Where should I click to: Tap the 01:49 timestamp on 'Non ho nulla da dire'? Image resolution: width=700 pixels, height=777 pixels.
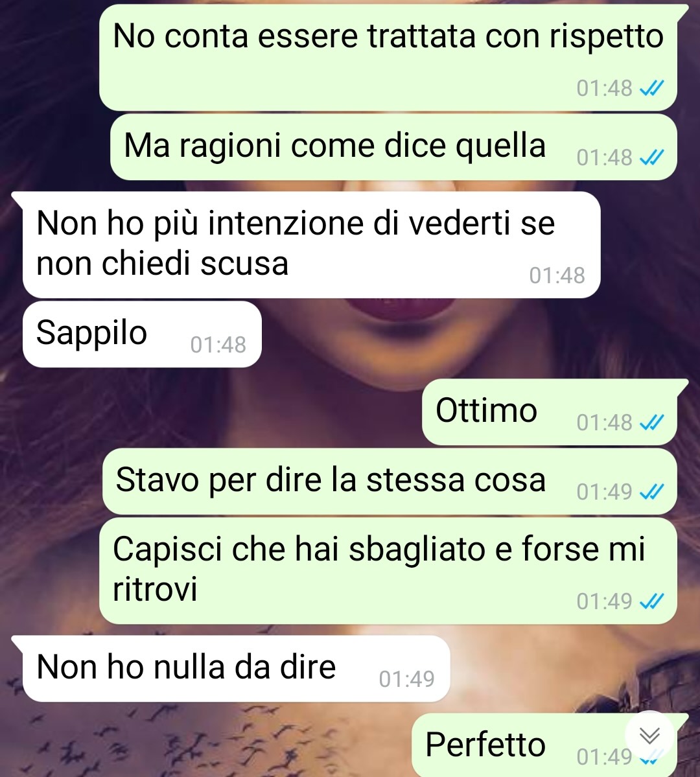406,679
